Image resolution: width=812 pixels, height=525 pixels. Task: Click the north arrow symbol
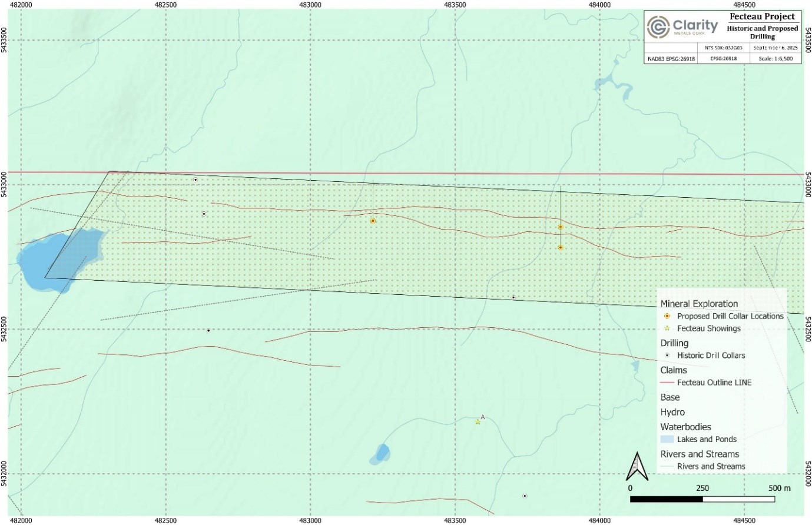point(637,466)
